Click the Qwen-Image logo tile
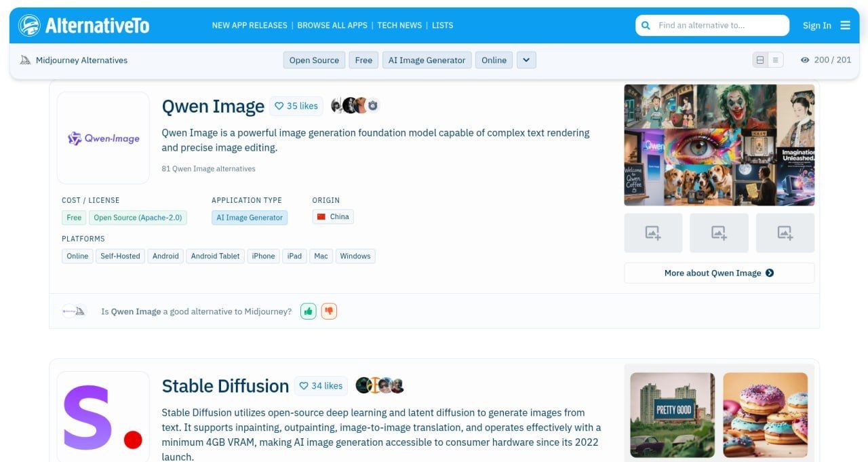Screen dimensions: 868x462 coord(103,138)
